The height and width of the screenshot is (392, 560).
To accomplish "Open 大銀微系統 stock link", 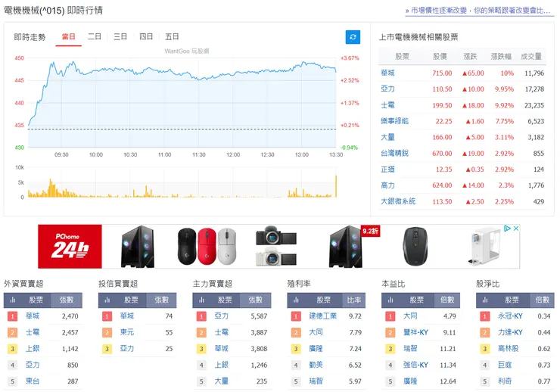I will (x=398, y=201).
